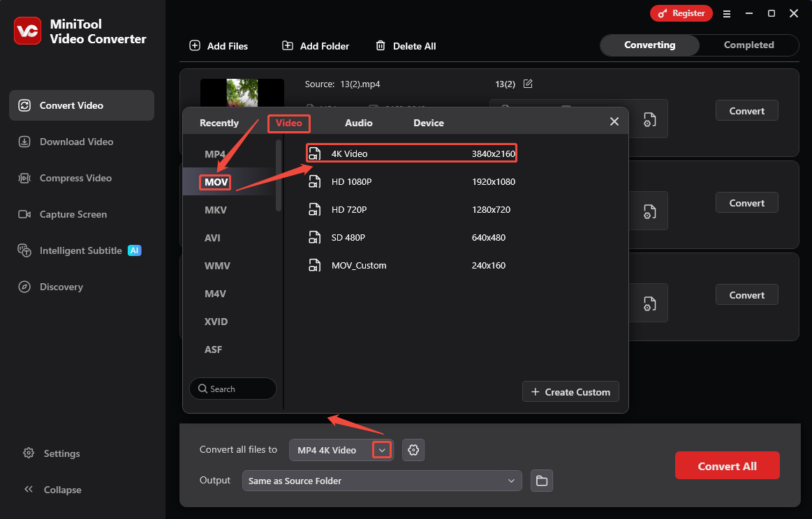Viewport: 812px width, 519px height.
Task: Click the Delete All icon
Action: [381, 46]
